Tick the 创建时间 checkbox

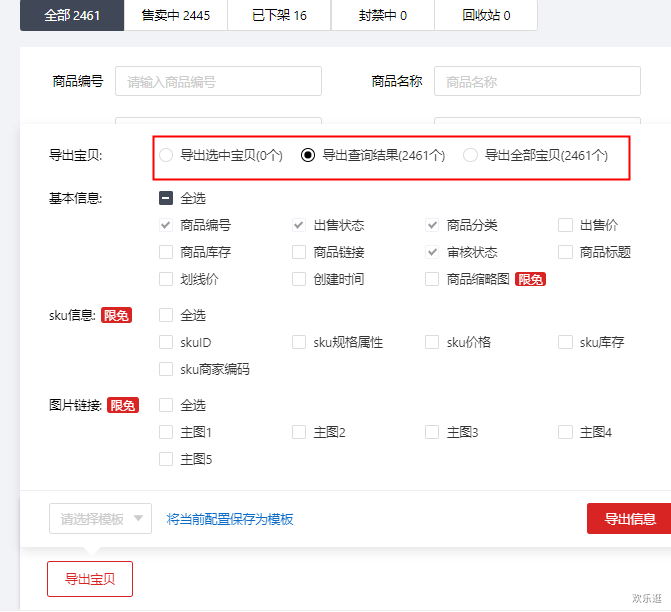[299, 279]
